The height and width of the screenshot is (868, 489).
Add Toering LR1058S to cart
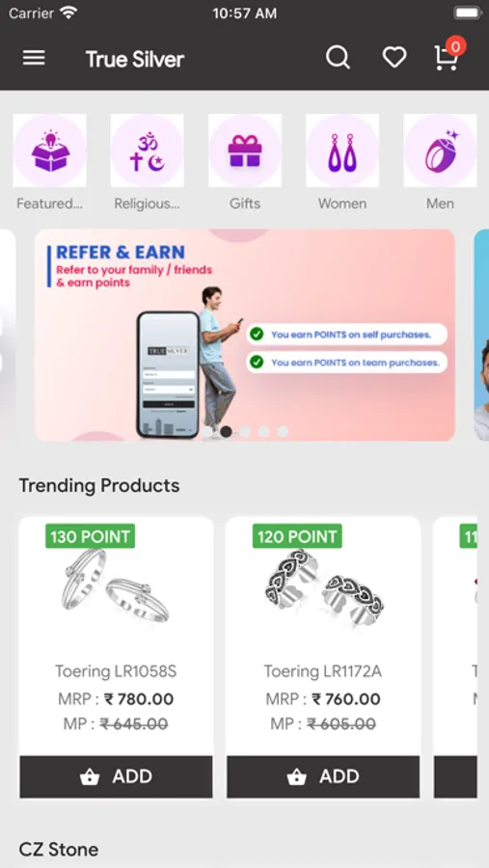tap(117, 776)
